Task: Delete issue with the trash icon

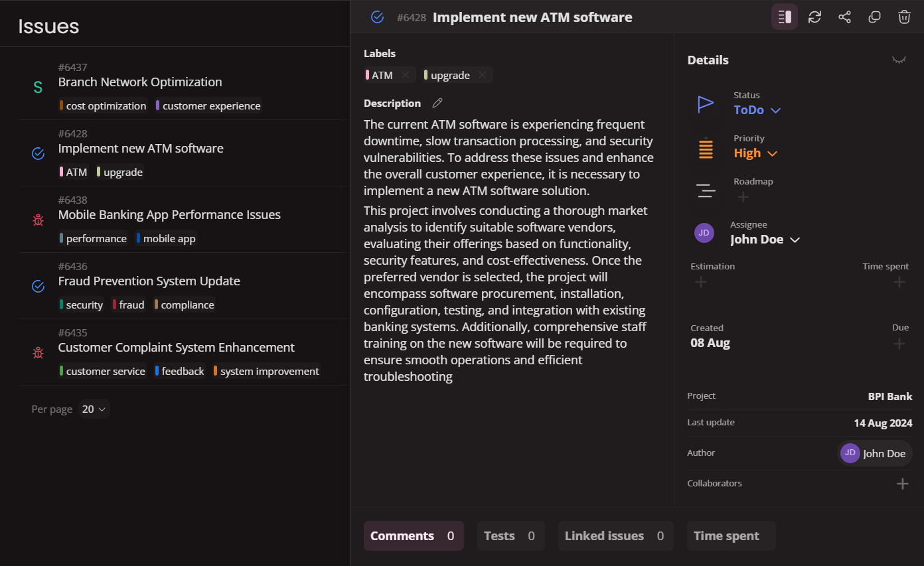Action: click(904, 17)
